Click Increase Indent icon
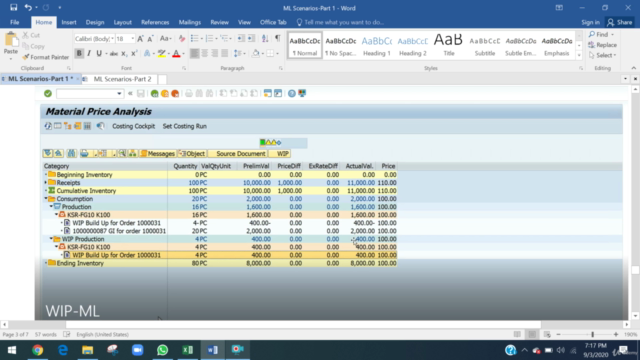Viewport: 640px width, 360px height. tap(251, 38)
